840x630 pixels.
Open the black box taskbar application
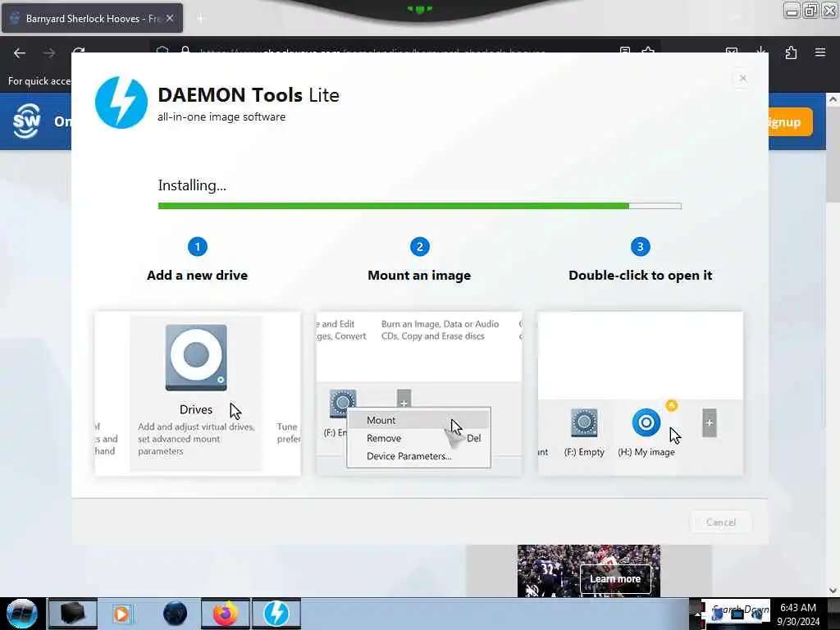(x=73, y=614)
